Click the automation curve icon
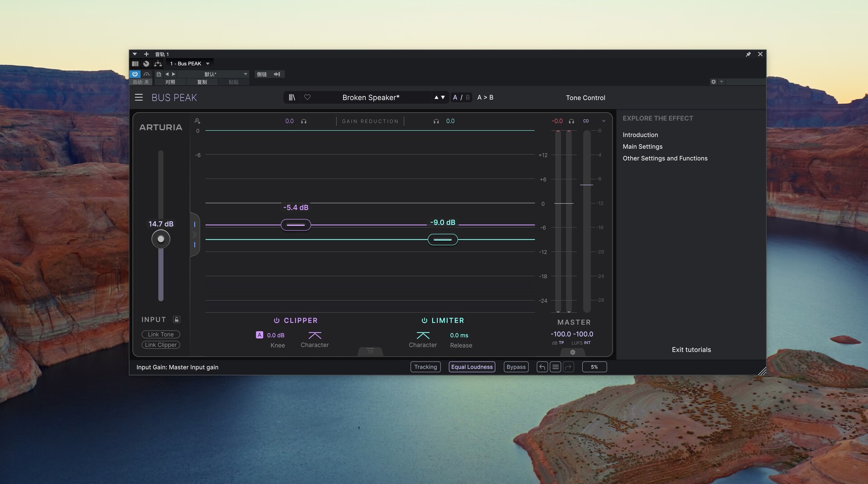The image size is (868, 484). click(146, 74)
